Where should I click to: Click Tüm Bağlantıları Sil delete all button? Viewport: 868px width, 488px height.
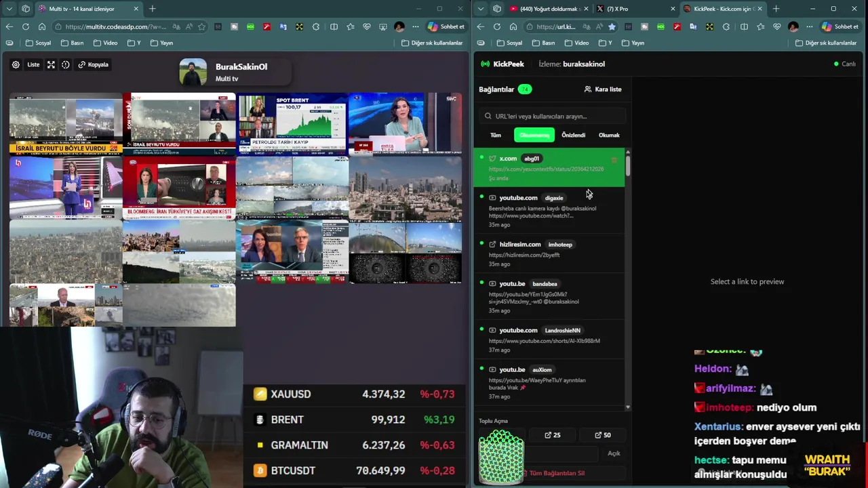(x=553, y=473)
